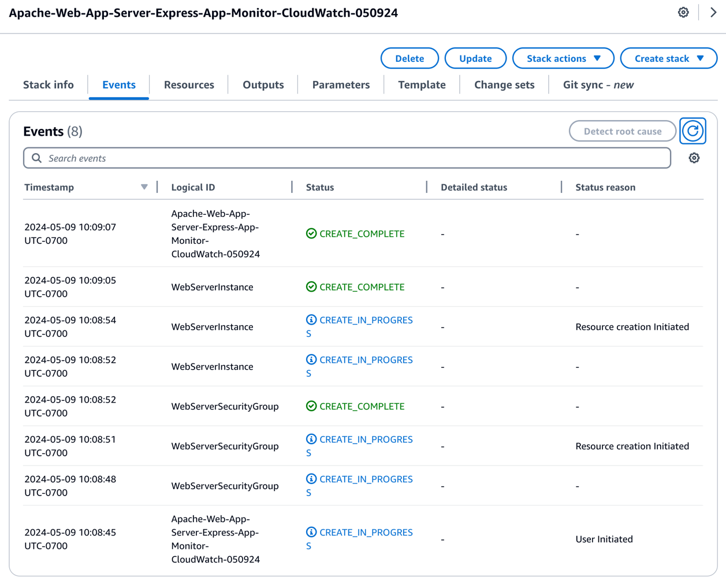Refresh the events list
The height and width of the screenshot is (588, 726).
click(x=693, y=131)
